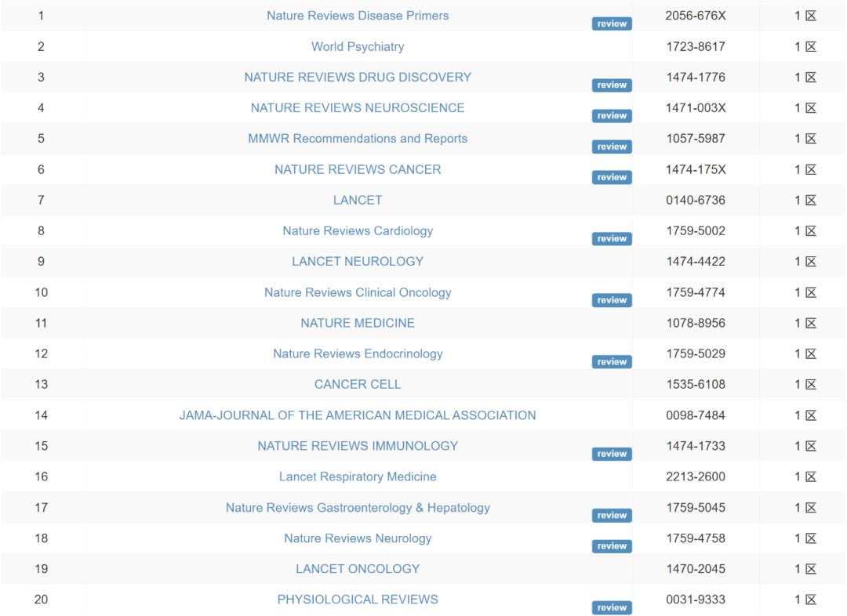Click zone icon in NATURE REVIEWS NEUROSCIENCE row
Screen dimensions: 847x616
[x=811, y=108]
